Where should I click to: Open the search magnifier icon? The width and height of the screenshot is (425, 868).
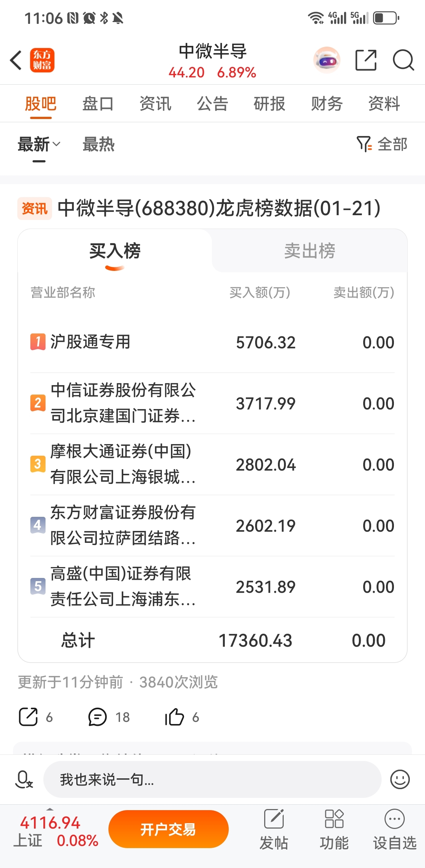[403, 60]
